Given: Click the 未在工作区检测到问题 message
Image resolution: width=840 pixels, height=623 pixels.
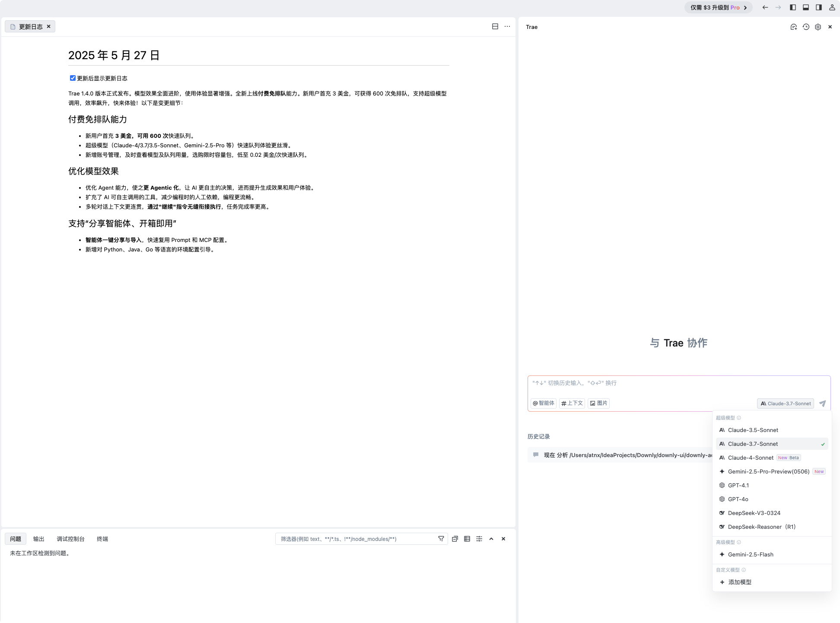Looking at the screenshot, I should coord(40,553).
